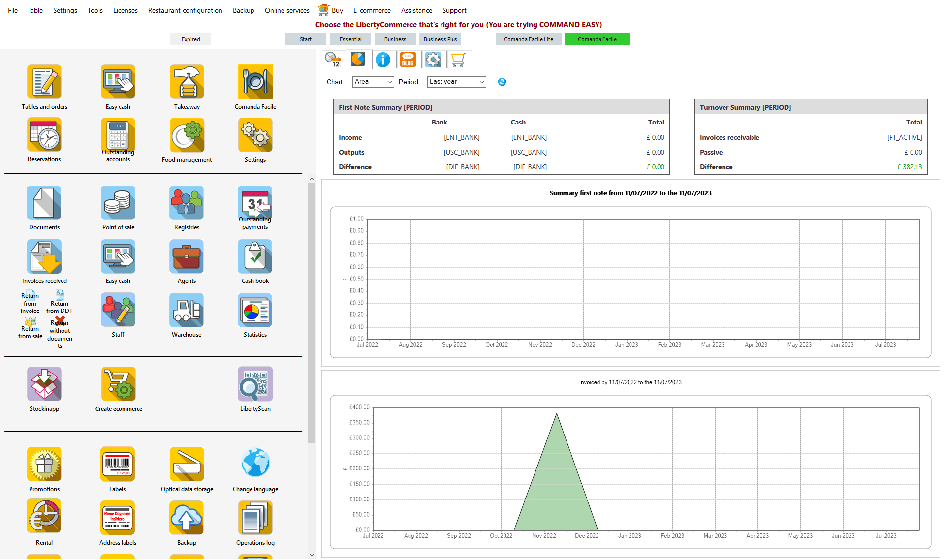This screenshot has height=560, width=945.
Task: Open Easy cash in middle section
Action: (x=118, y=256)
